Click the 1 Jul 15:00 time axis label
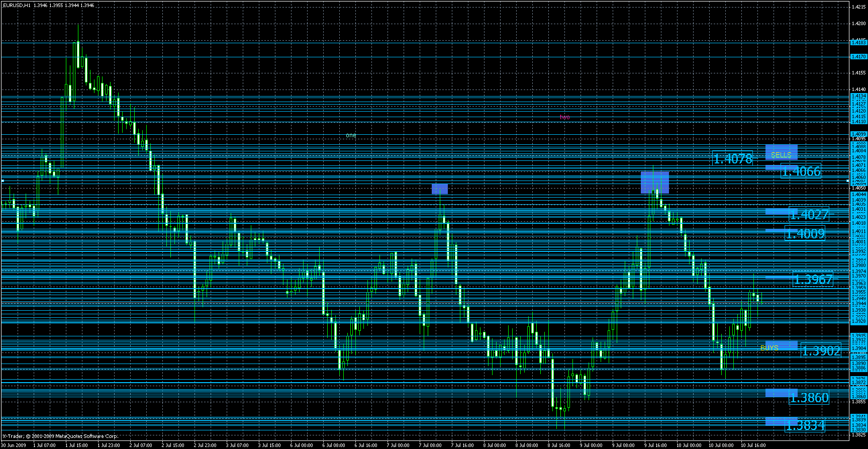The height and width of the screenshot is (449, 868). (x=76, y=445)
